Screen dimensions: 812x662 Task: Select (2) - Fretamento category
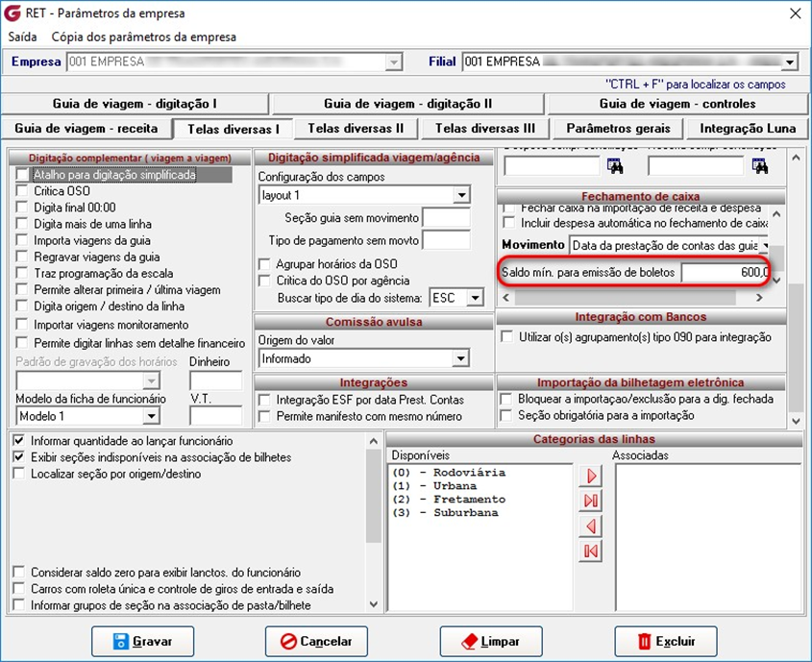[449, 500]
